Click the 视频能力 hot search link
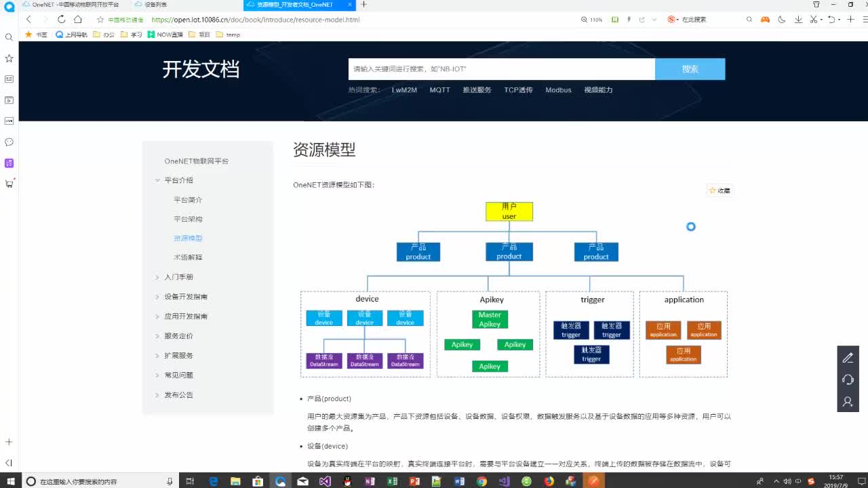 (x=598, y=90)
